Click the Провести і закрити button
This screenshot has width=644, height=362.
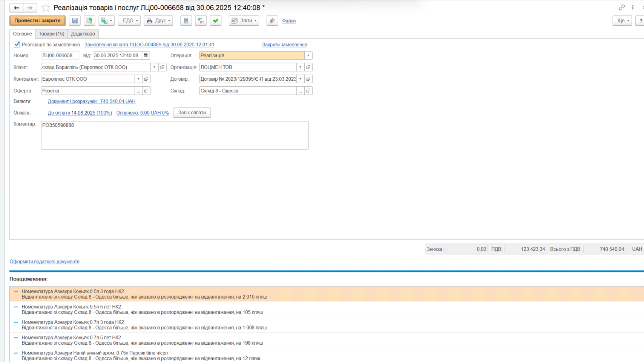[x=38, y=21]
